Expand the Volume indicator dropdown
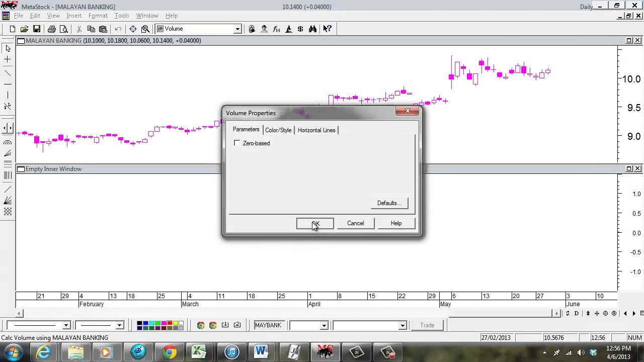The height and width of the screenshot is (362, 644). (x=237, y=29)
